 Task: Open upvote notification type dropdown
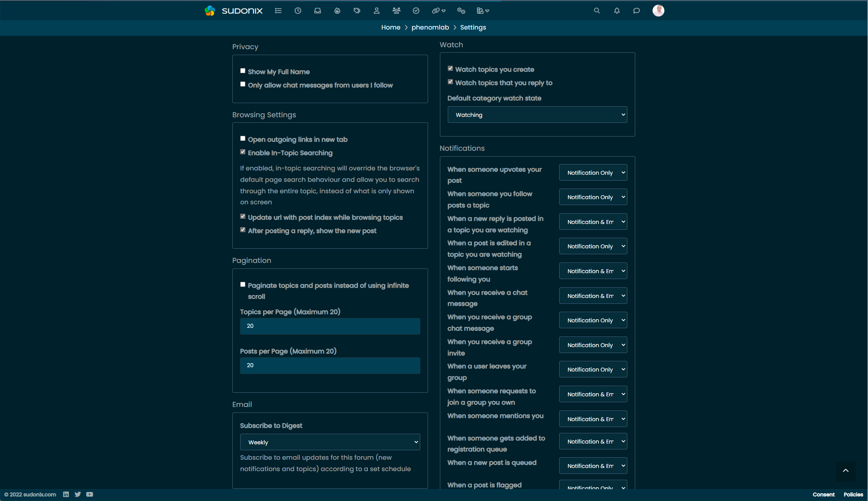pyautogui.click(x=593, y=173)
